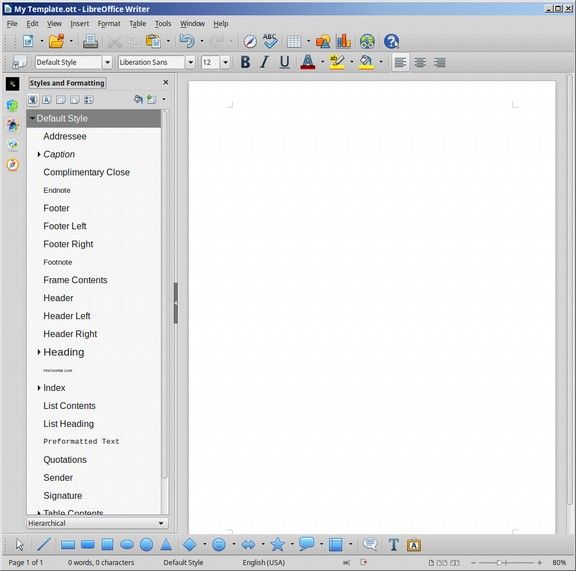The height and width of the screenshot is (571, 576).
Task: Open the Navigator compass icon in toolbar
Action: point(250,41)
